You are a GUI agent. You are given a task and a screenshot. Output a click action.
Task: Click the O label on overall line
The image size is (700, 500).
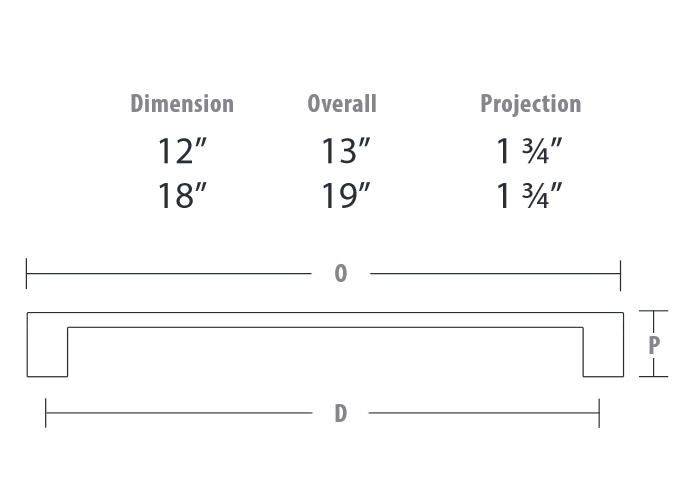point(341,273)
